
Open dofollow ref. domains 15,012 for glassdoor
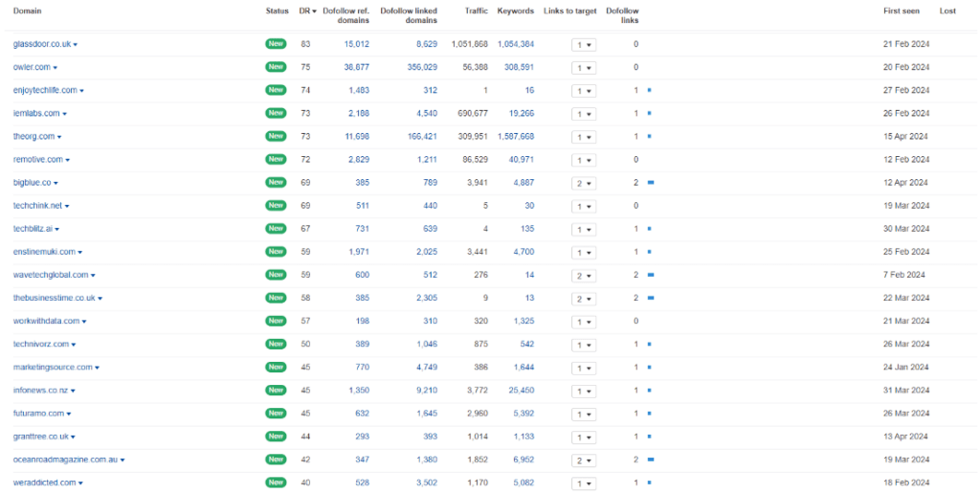click(x=356, y=44)
